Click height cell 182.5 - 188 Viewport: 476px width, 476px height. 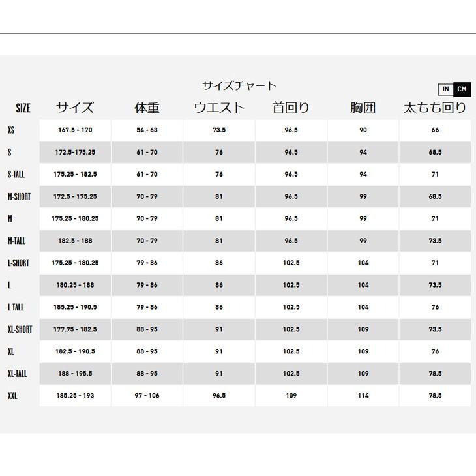pyautogui.click(x=75, y=241)
